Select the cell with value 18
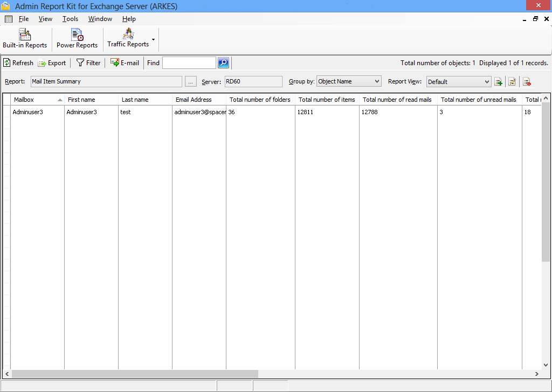This screenshot has width=552, height=392. point(532,112)
